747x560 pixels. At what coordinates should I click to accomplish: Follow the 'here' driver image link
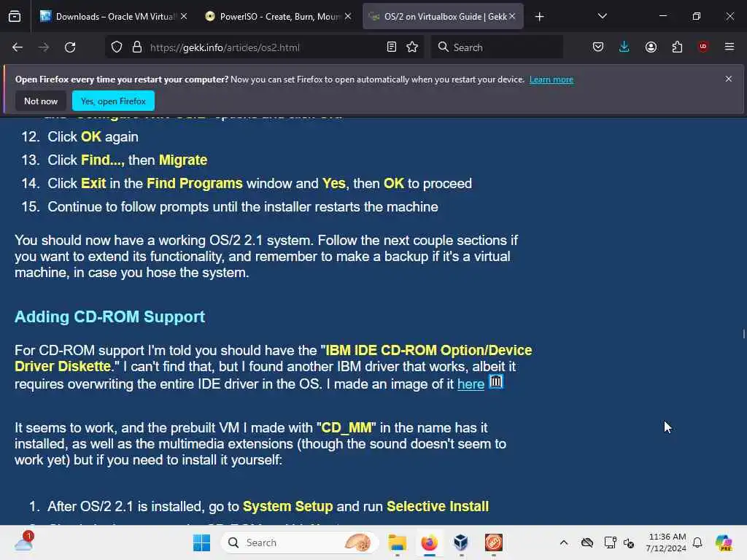pyautogui.click(x=471, y=384)
